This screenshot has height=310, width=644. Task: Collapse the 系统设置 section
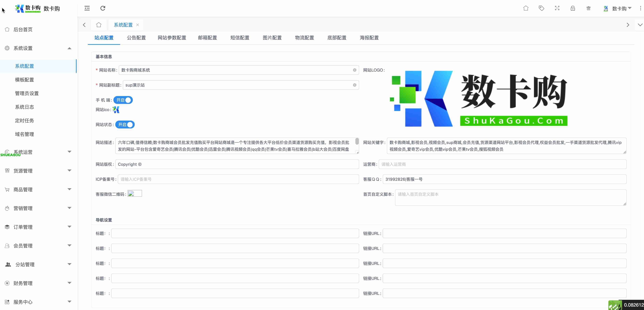(70, 48)
